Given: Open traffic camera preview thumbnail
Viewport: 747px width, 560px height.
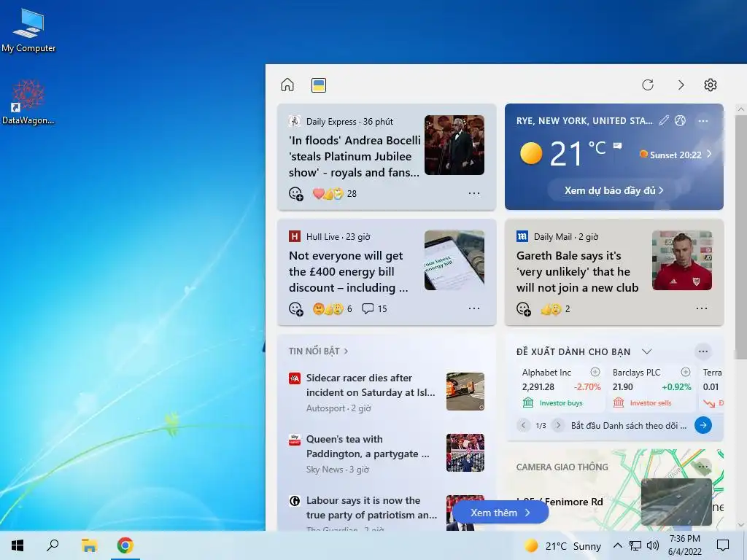Looking at the screenshot, I should [x=676, y=502].
